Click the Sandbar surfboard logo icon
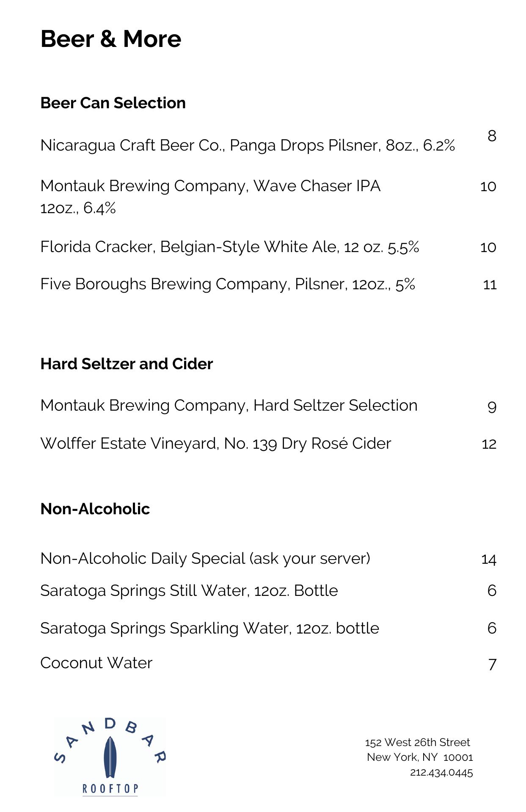 (x=110, y=757)
